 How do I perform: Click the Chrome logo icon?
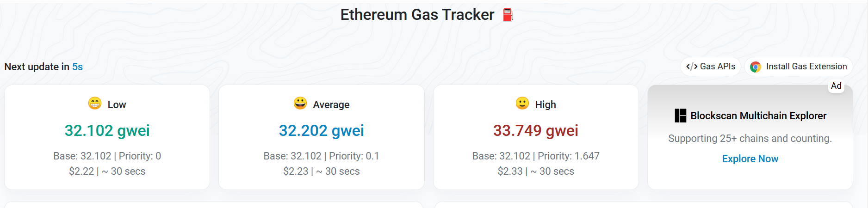756,67
